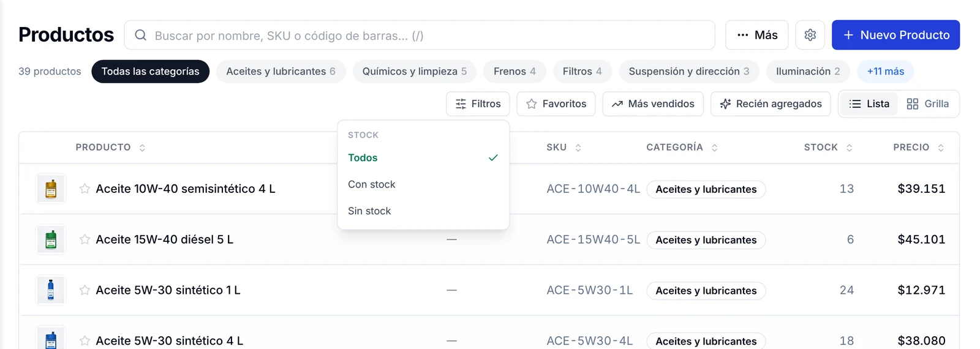Filter by Iluminación category
The image size is (980, 349).
click(x=808, y=72)
